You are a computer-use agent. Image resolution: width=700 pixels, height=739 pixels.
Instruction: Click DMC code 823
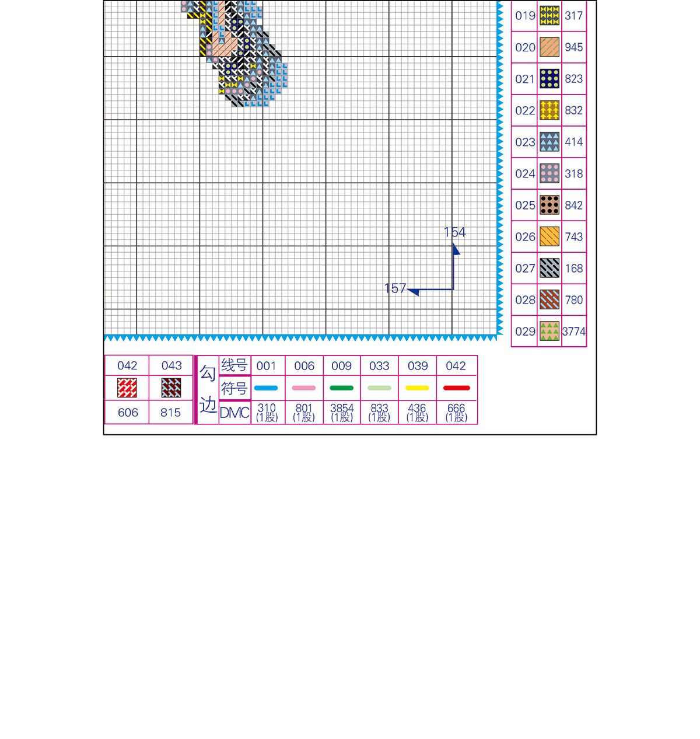click(x=574, y=79)
